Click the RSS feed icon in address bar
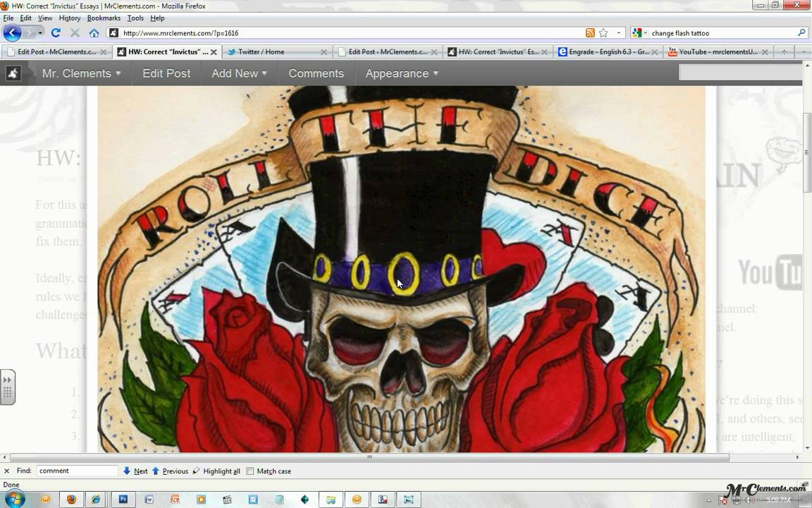This screenshot has height=508, width=812. [590, 32]
